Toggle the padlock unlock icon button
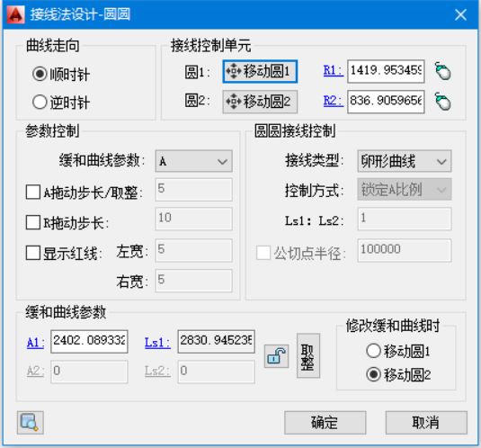The width and height of the screenshot is (481, 448). [276, 355]
